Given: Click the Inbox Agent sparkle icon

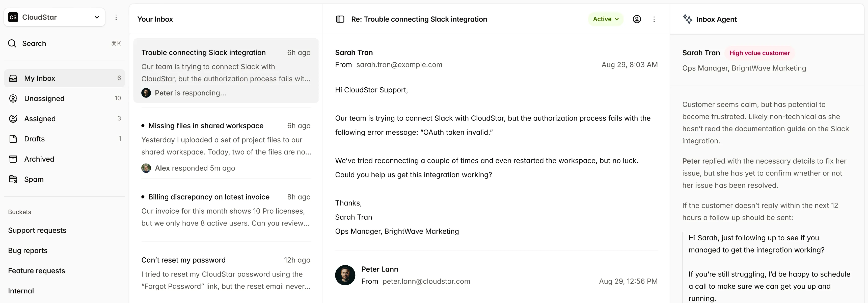Looking at the screenshot, I should click(687, 19).
